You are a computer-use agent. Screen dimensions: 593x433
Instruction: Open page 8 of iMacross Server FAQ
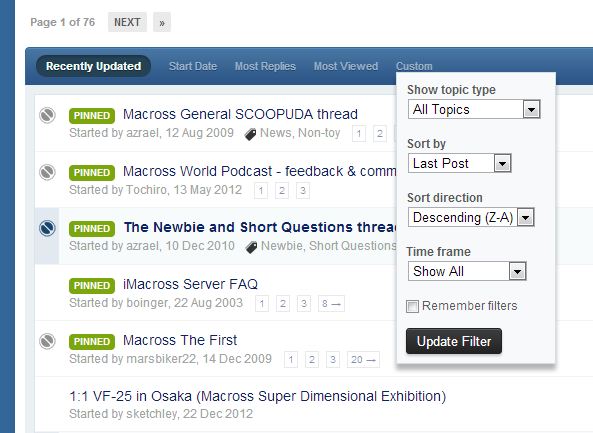331,304
